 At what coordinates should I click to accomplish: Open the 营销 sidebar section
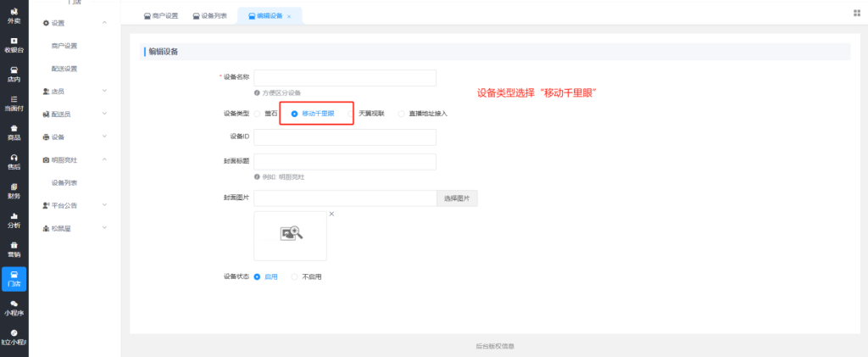tap(14, 250)
